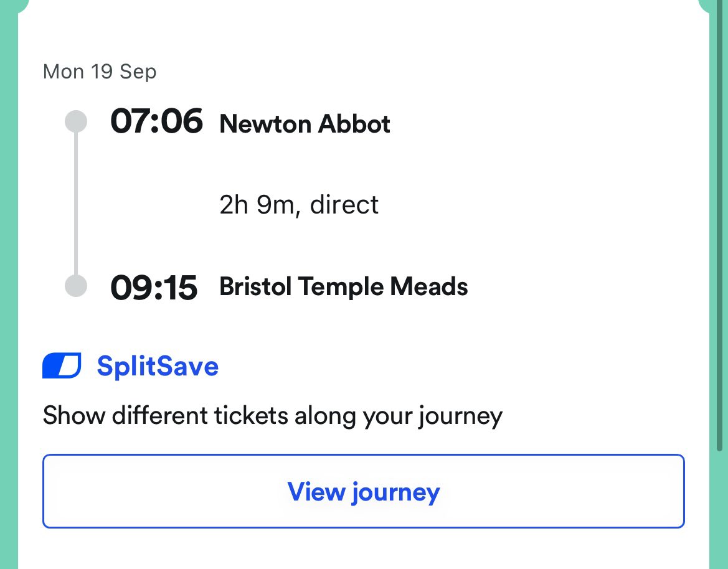
Task: Click the green border right of the card
Action: pyautogui.click(x=718, y=280)
